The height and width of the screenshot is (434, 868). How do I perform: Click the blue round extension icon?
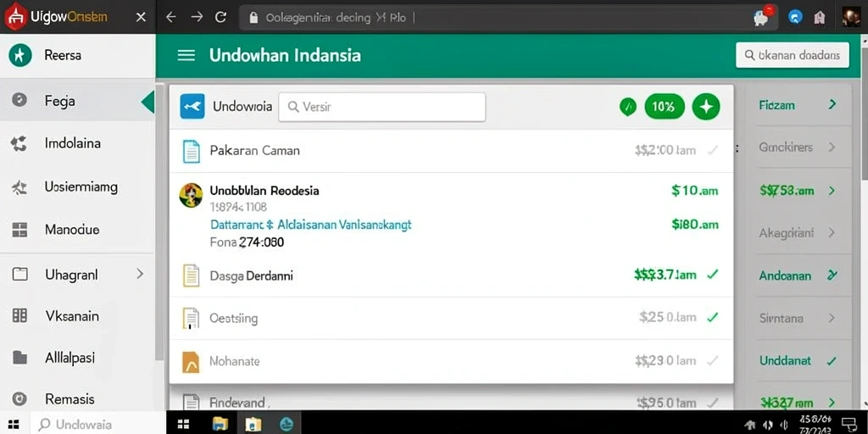[795, 18]
